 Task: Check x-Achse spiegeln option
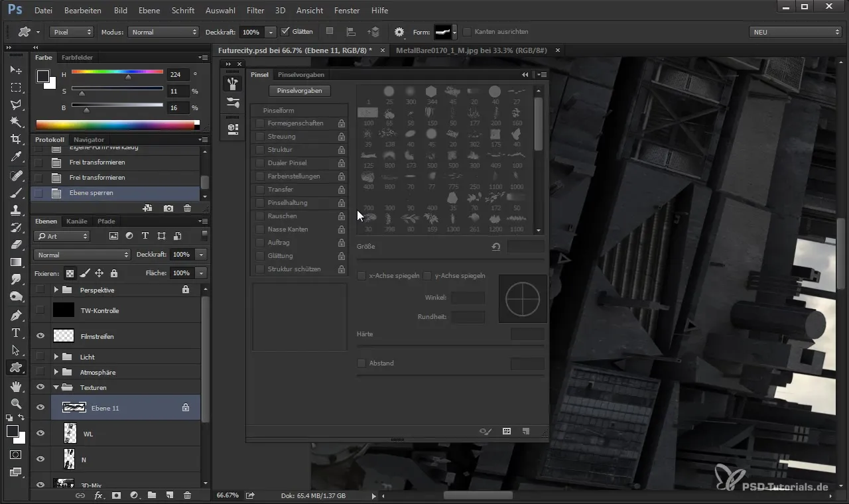pyautogui.click(x=361, y=276)
